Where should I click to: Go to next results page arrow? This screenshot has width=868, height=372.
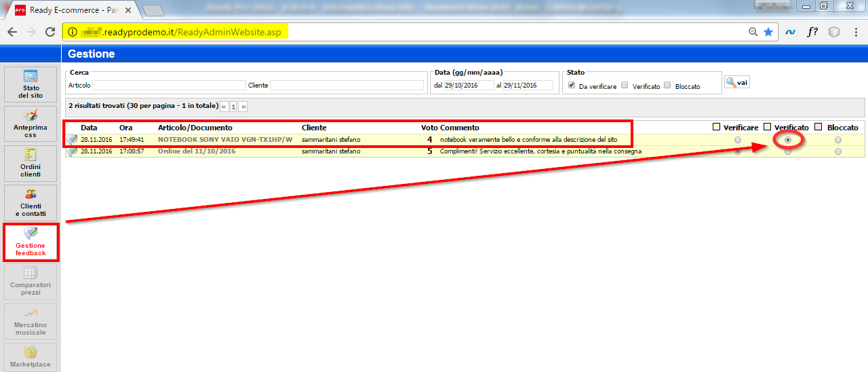243,107
